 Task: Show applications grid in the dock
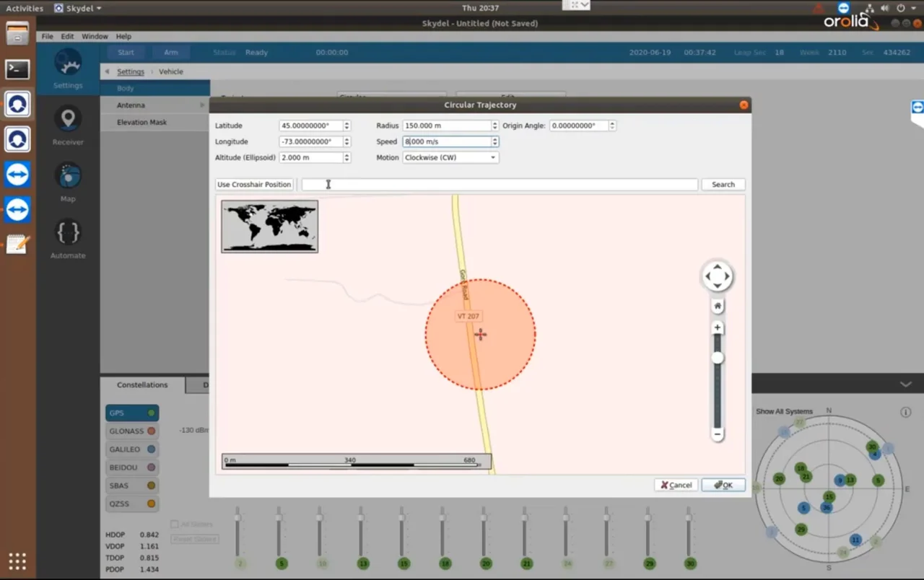pyautogui.click(x=17, y=561)
